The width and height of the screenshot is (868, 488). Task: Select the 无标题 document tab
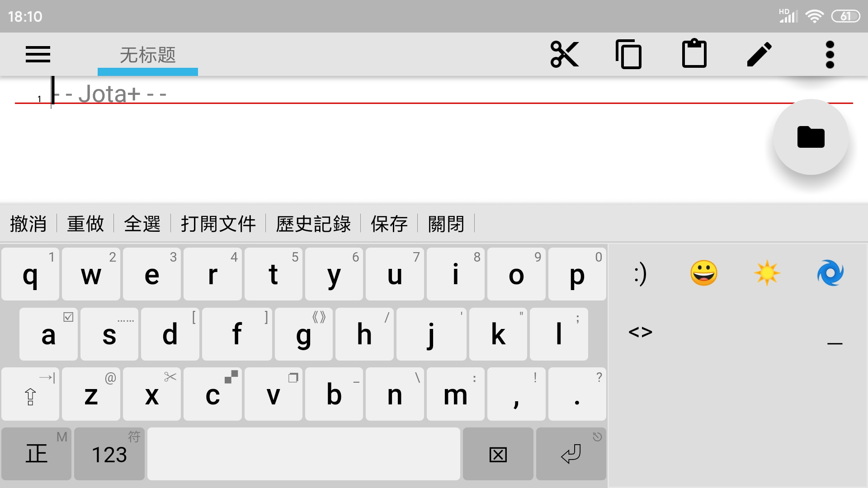tap(148, 55)
